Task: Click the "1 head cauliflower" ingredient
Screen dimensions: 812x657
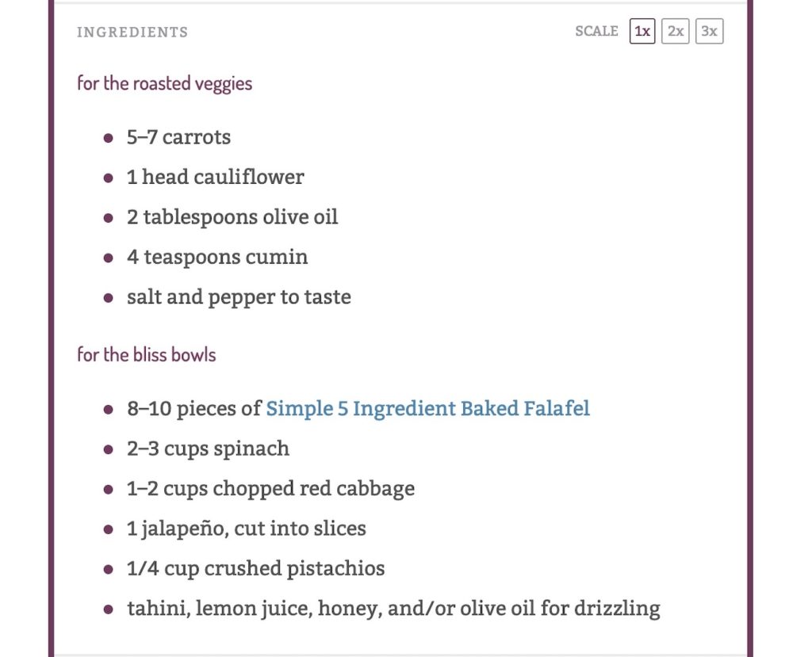Action: tap(215, 177)
